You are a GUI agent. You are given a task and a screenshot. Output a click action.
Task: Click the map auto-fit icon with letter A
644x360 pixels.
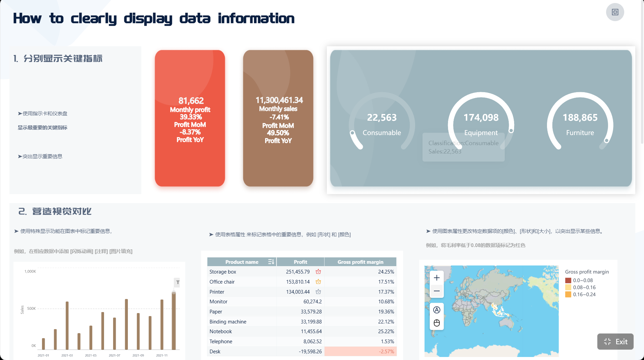(437, 310)
